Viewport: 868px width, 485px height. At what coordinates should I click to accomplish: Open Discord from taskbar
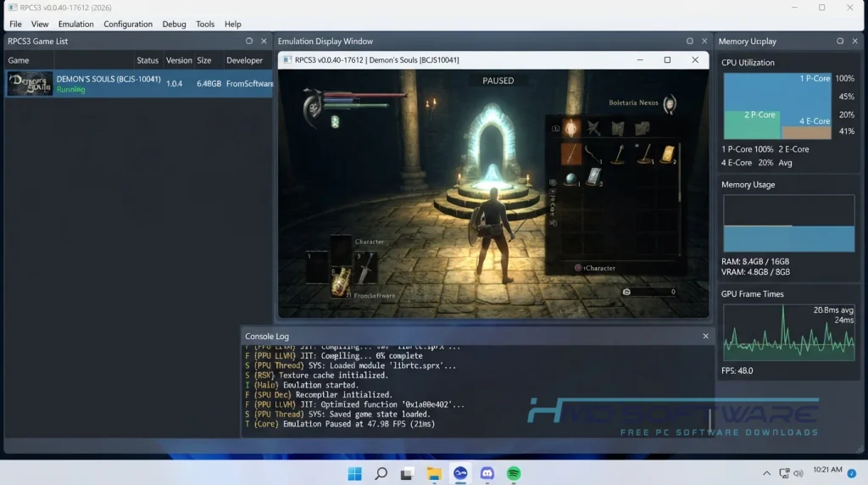[x=487, y=473]
